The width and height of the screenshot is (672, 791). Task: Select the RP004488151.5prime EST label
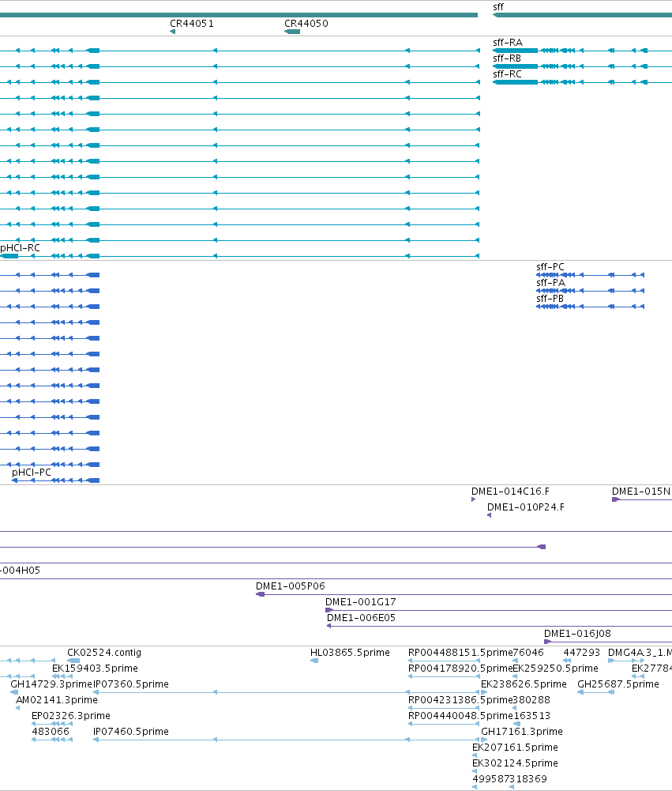coord(460,653)
